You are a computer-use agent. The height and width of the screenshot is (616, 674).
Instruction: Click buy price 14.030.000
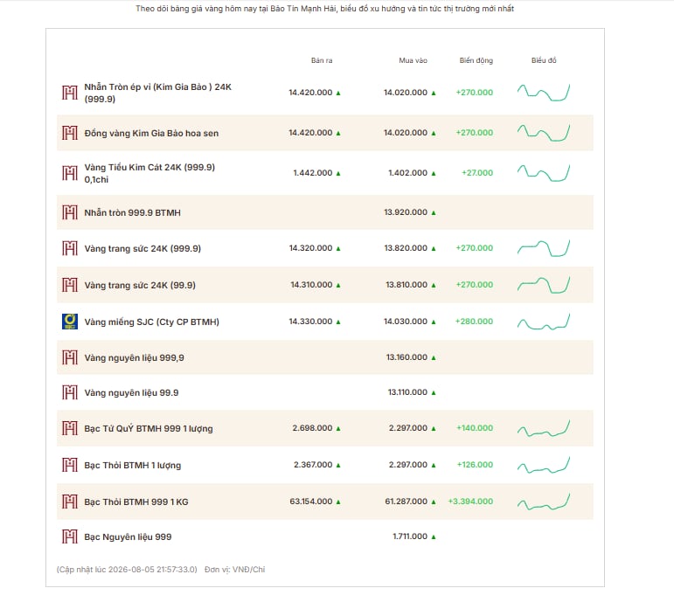[406, 322]
